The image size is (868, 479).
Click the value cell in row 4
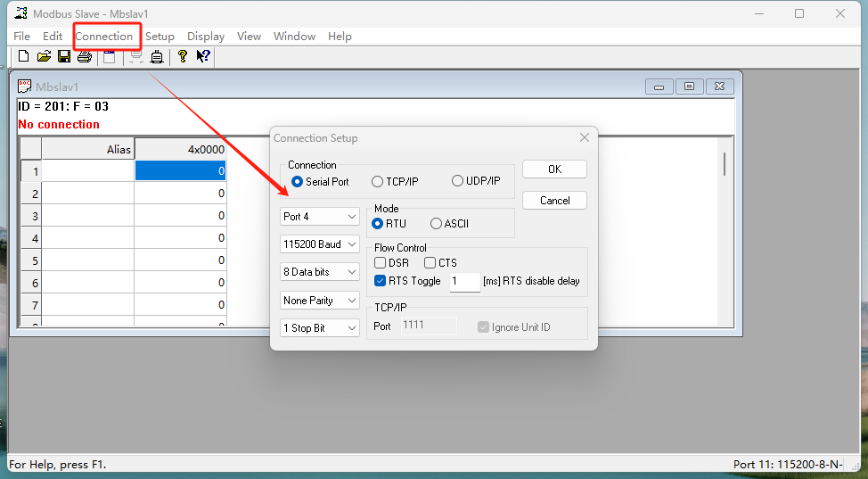[181, 238]
